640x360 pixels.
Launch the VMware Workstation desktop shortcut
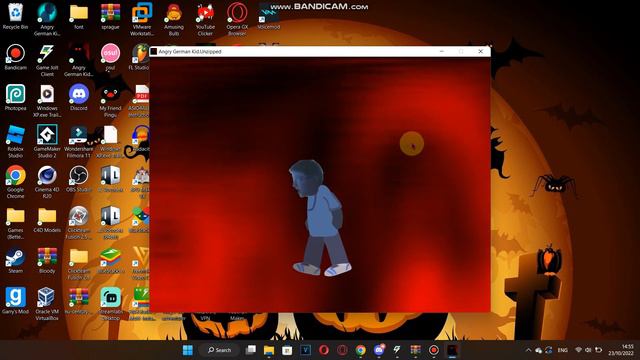pos(142,19)
